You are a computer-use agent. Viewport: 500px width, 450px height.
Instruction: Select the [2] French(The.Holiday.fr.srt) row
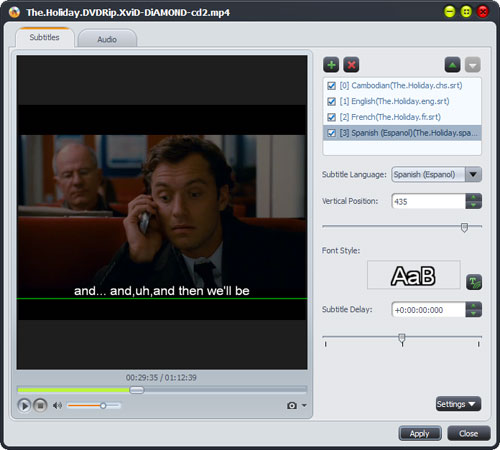402,117
